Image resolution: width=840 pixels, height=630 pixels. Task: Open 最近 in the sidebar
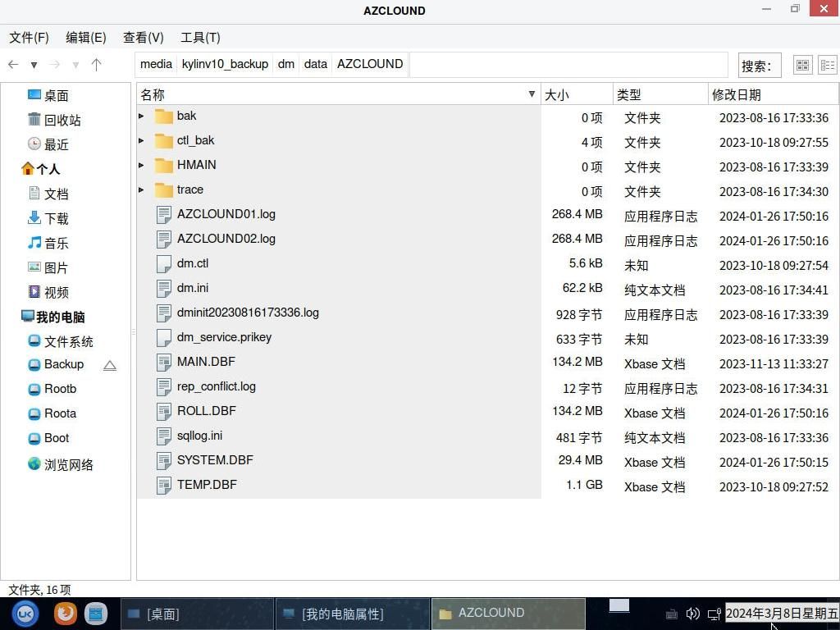(48, 145)
